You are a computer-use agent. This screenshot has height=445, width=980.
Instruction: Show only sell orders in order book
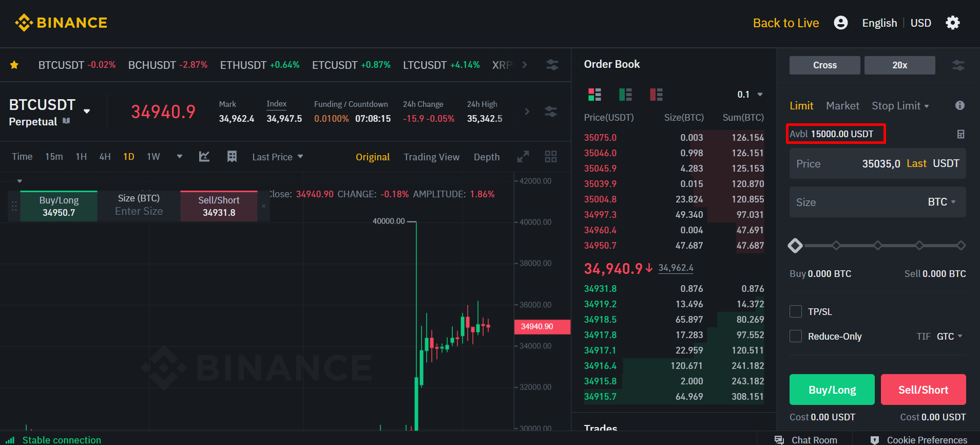[x=656, y=94]
